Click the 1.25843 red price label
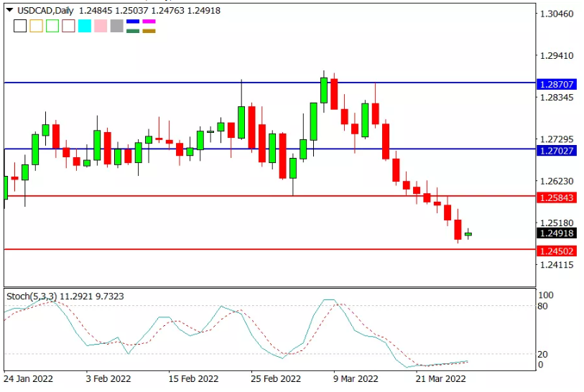 [557, 197]
